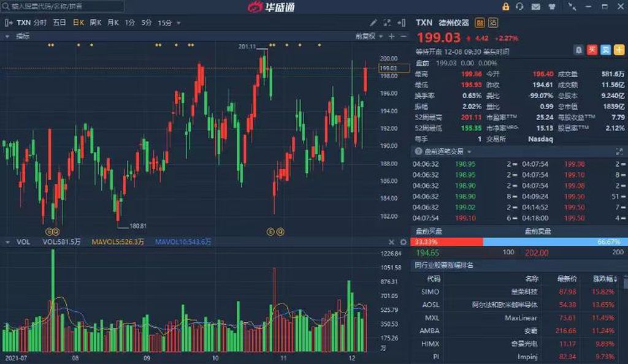Open the AMBA stock row

(x=517, y=330)
